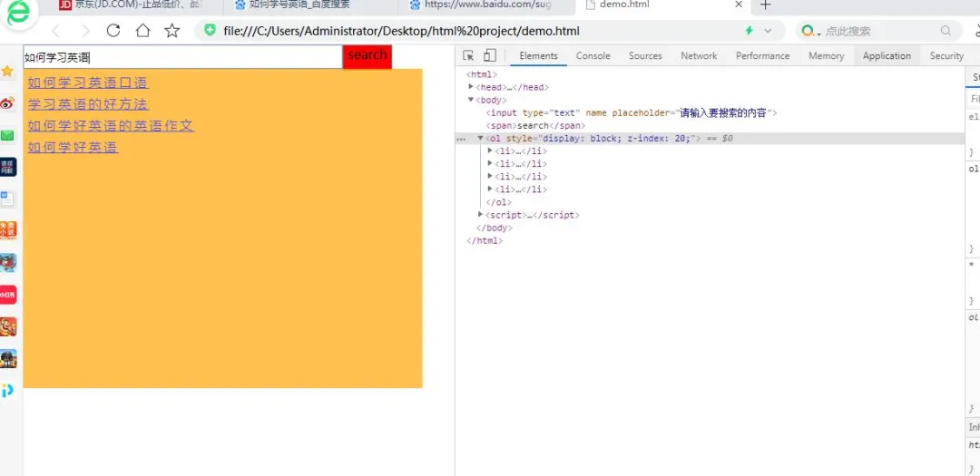This screenshot has height=476, width=980.
Task: Collapse the ol node
Action: coord(481,138)
